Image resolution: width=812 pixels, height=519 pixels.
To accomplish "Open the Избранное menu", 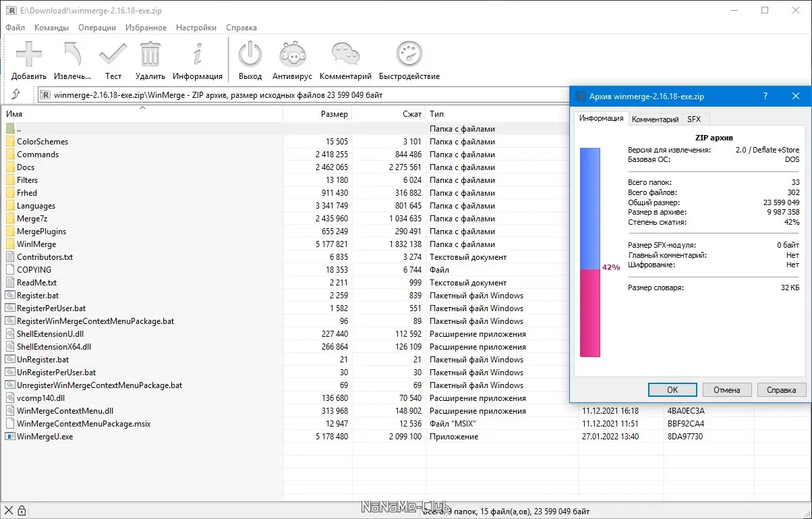I will (x=146, y=28).
